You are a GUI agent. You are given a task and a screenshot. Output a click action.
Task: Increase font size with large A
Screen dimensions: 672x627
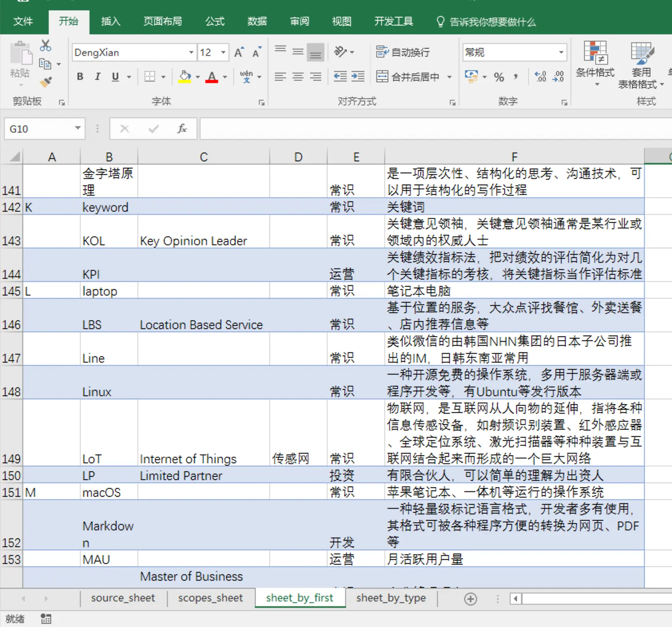239,52
